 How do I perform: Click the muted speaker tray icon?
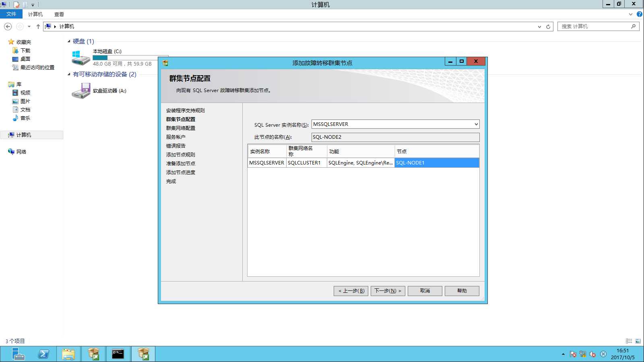[x=592, y=354]
